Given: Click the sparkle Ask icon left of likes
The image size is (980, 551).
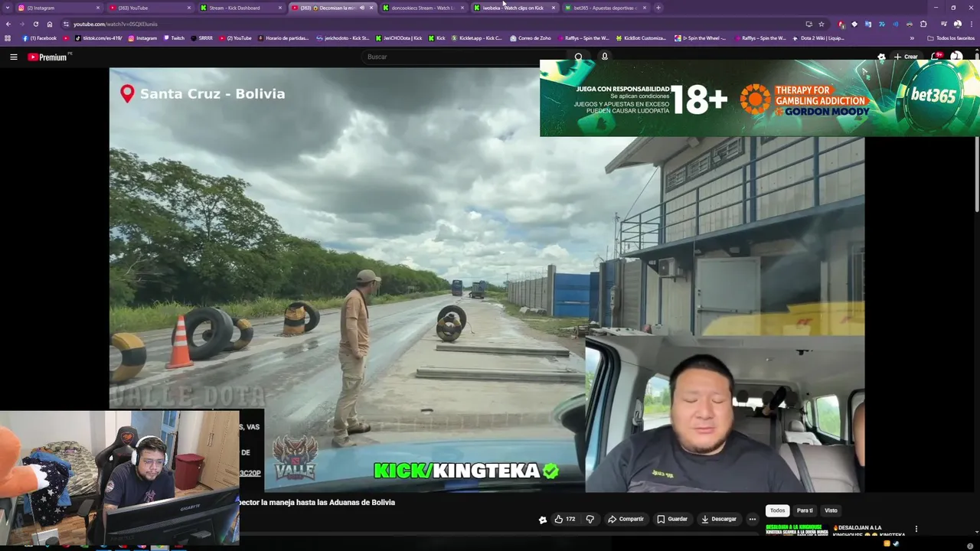Looking at the screenshot, I should pyautogui.click(x=543, y=520).
